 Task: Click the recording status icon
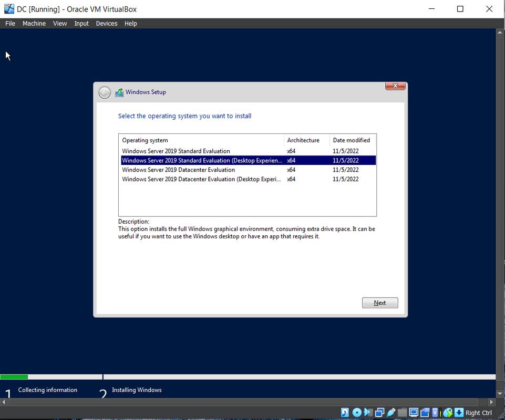425,413
